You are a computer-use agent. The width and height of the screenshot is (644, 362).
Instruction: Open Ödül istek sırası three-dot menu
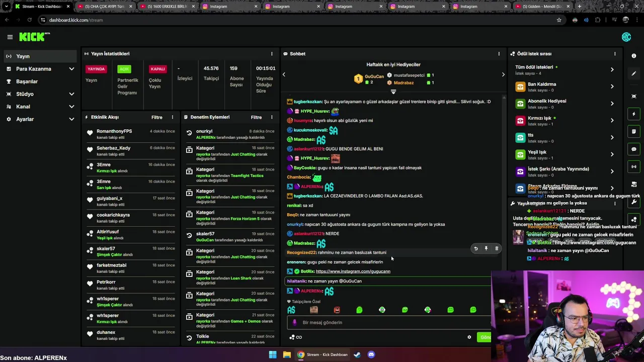[615, 54]
